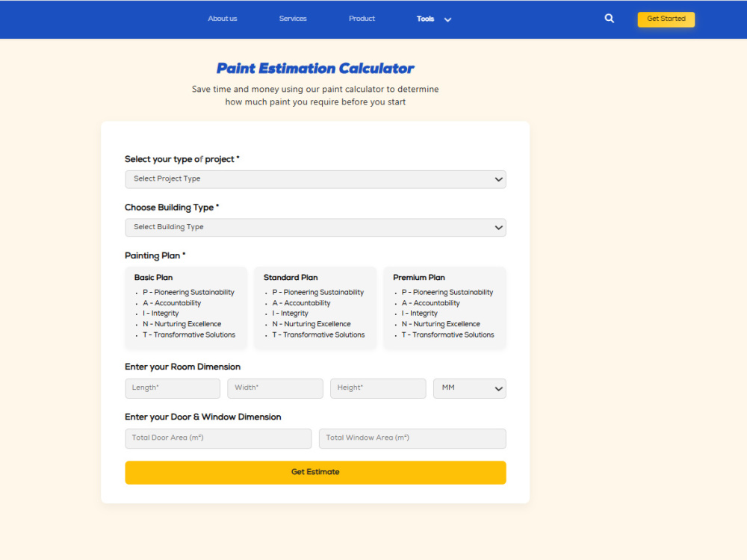
Task: Expand the Tools menu chevron
Action: click(447, 19)
